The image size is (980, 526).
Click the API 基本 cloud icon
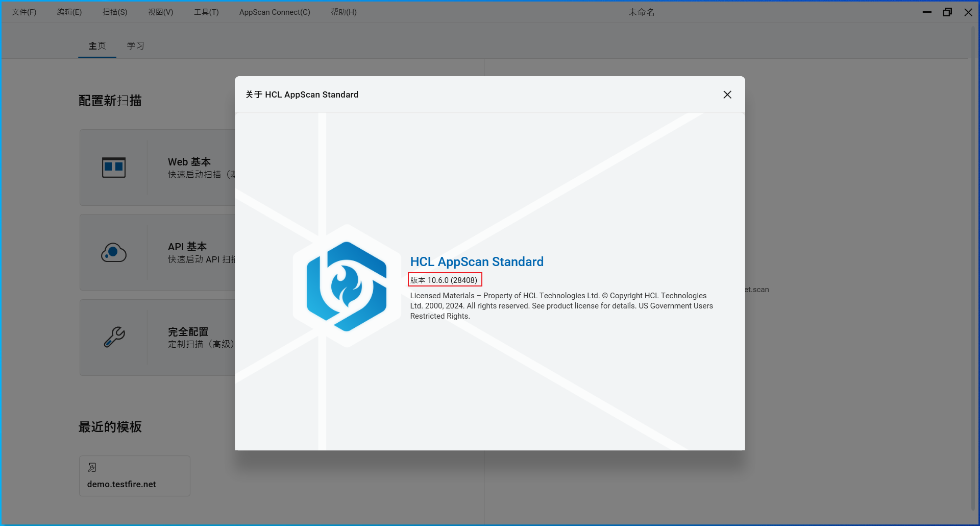click(x=114, y=252)
